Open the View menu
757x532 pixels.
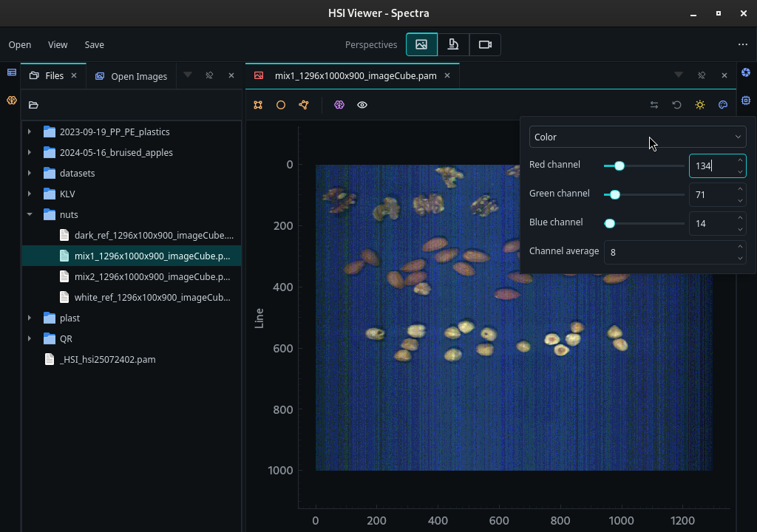(x=58, y=44)
